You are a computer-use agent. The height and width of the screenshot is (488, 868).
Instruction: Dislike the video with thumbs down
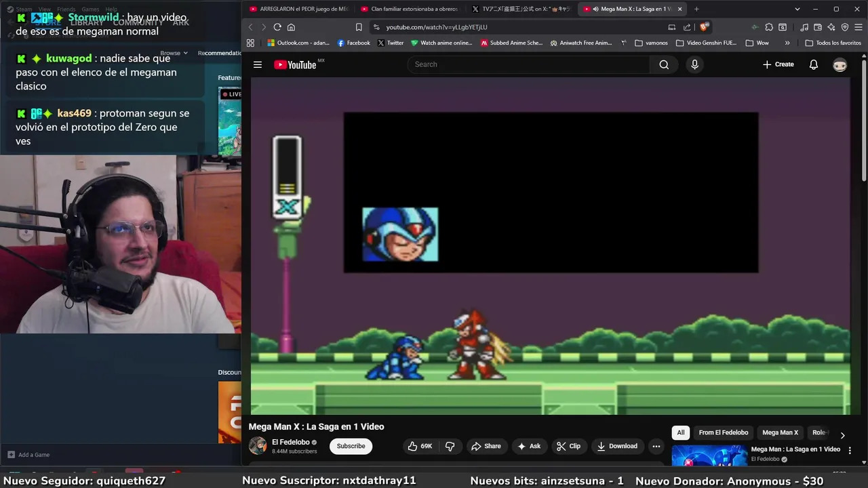tap(450, 446)
